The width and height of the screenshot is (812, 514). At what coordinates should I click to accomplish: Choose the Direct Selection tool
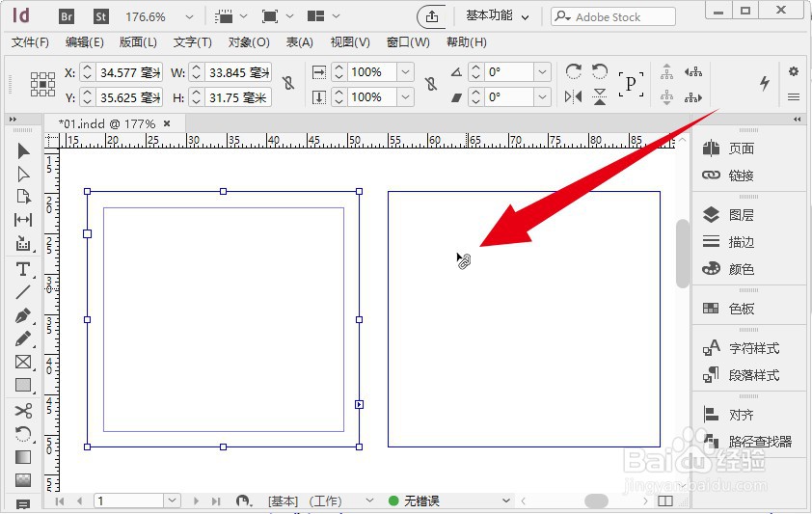click(x=23, y=174)
